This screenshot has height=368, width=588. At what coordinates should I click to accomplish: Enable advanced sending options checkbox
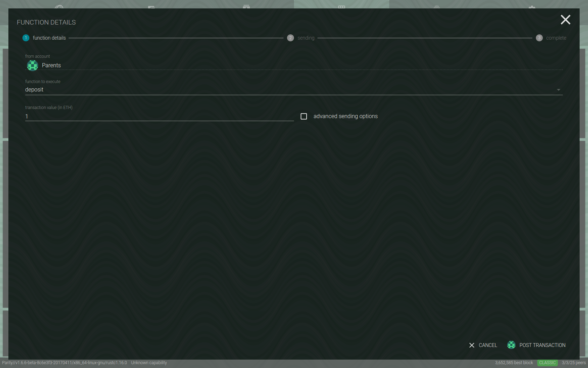304,116
